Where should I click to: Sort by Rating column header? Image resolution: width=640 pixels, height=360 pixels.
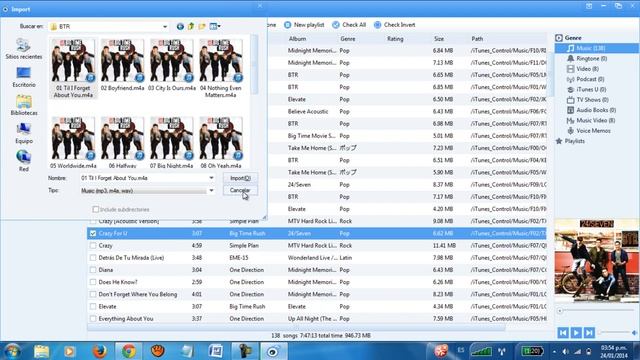click(395, 39)
